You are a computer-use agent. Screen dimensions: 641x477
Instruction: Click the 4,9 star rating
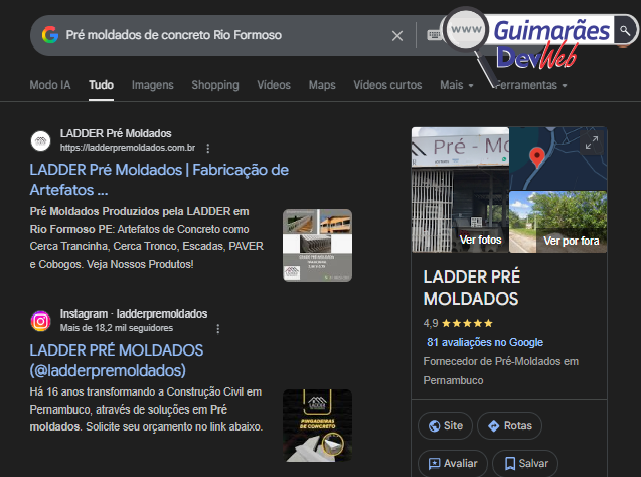[x=458, y=323]
